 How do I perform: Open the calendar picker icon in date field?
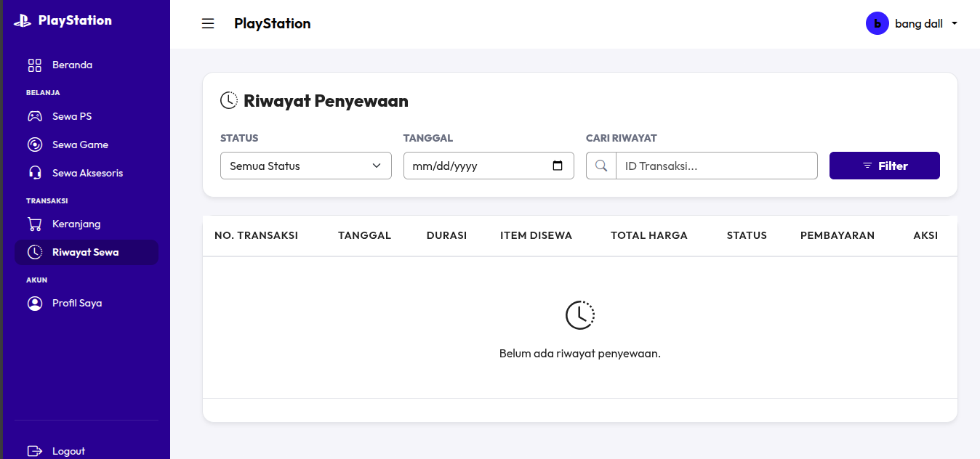558,166
